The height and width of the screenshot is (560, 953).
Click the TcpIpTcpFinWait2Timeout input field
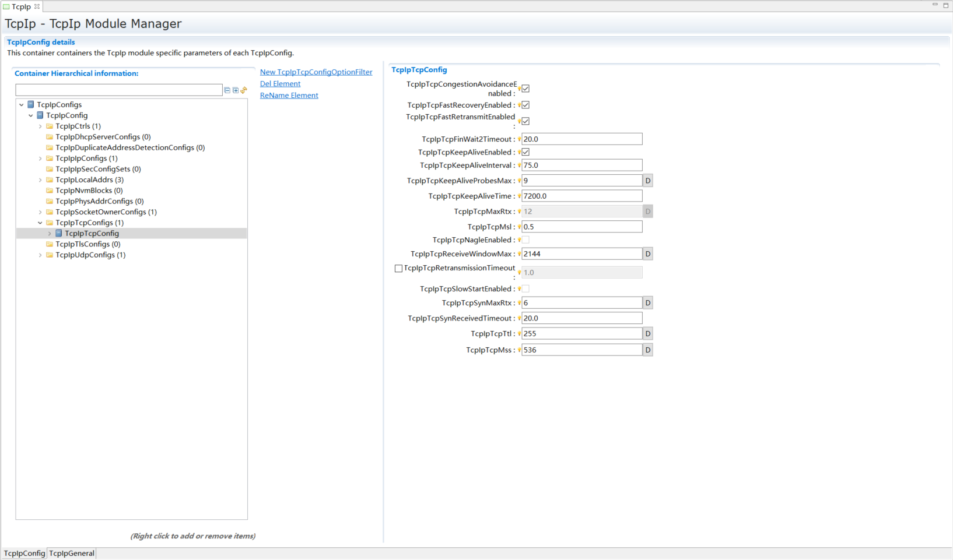pyautogui.click(x=581, y=139)
